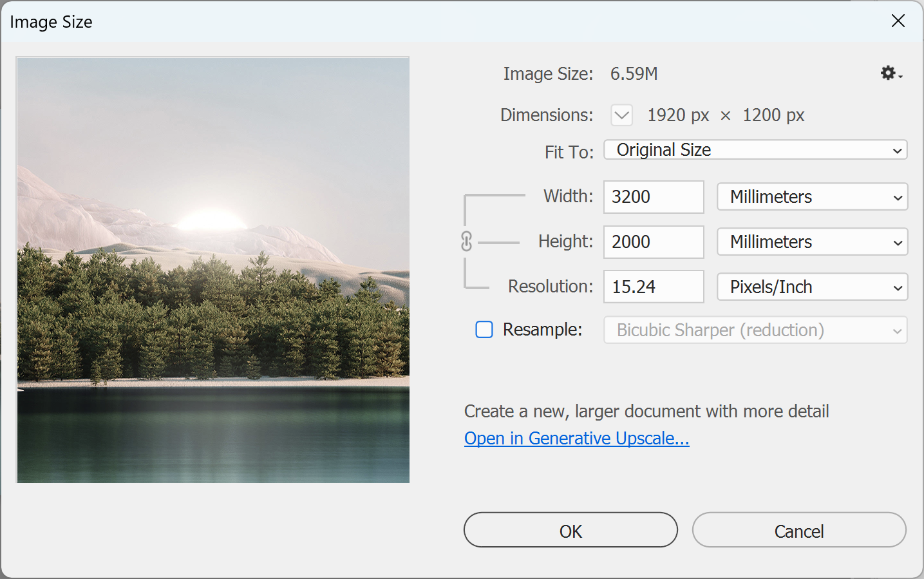Open the gear settings menu
Viewport: 924px width, 579px height.
[x=891, y=73]
